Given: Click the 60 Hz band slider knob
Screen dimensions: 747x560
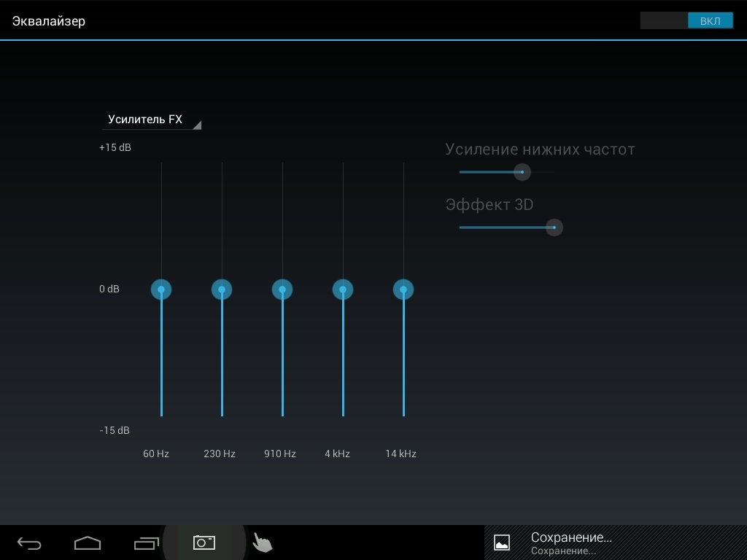Looking at the screenshot, I should [161, 289].
